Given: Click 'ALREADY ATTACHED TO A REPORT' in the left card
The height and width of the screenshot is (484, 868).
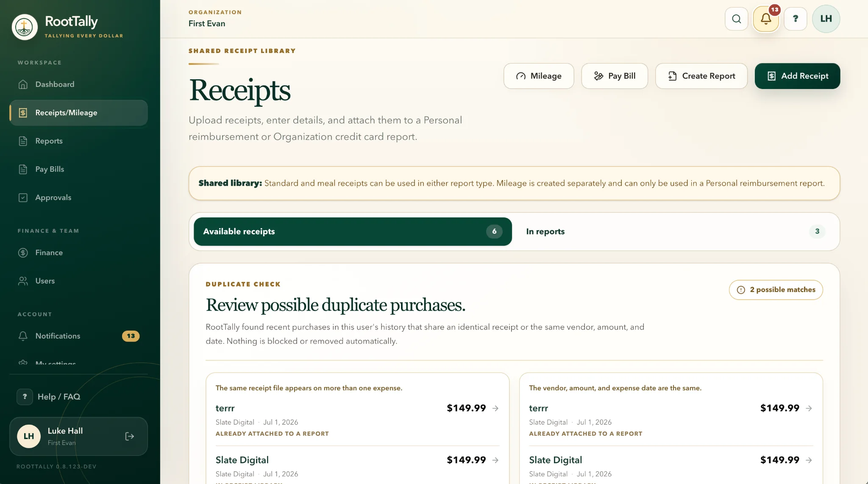Looking at the screenshot, I should click(x=272, y=434).
